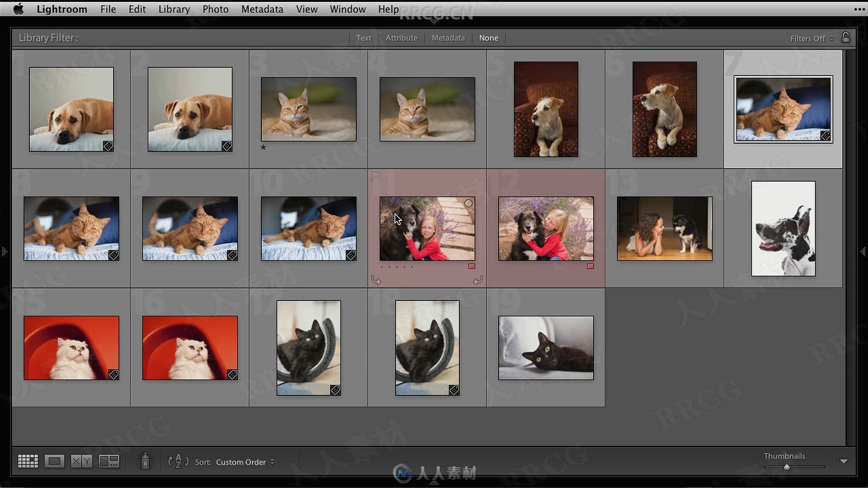The width and height of the screenshot is (868, 488).
Task: Click keyword badge on selected cat photo 7
Action: pyautogui.click(x=826, y=136)
